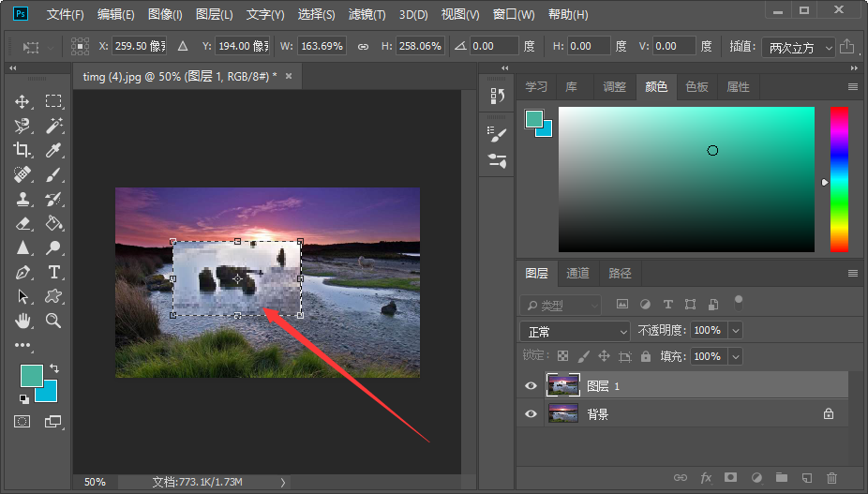Switch to the 通道 tab
The image size is (868, 494).
(578, 274)
